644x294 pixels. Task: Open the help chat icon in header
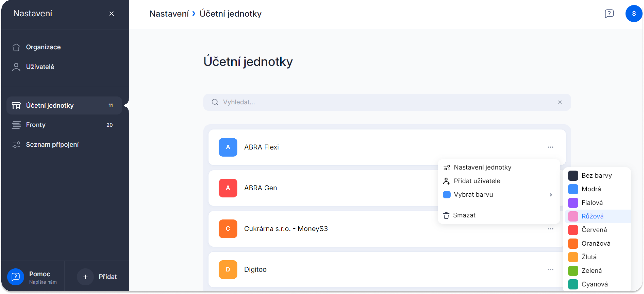609,14
